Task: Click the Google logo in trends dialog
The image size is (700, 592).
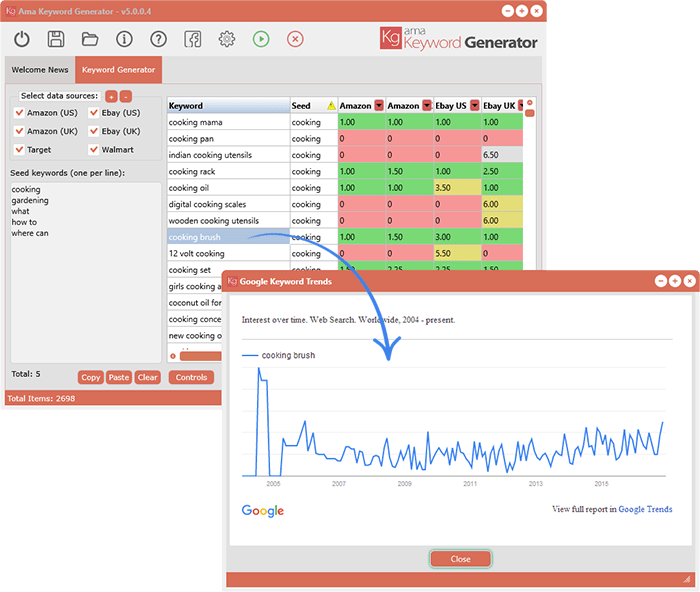Action: point(262,511)
